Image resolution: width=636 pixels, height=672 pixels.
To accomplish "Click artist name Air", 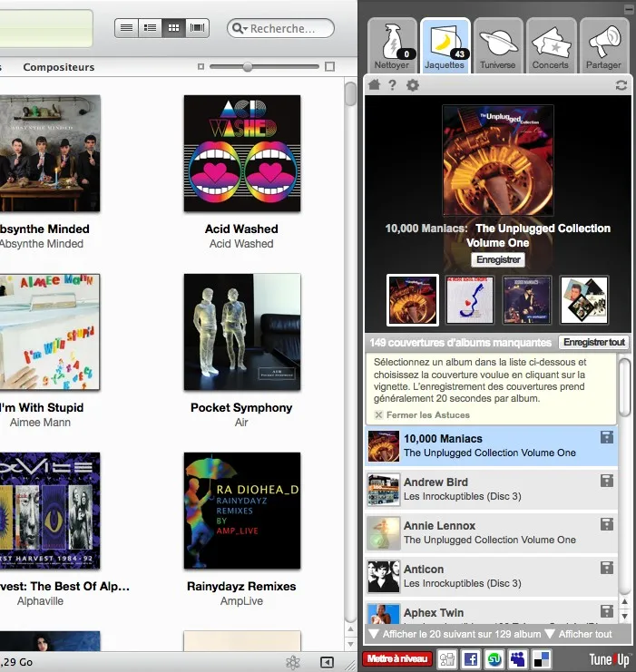I will (x=241, y=423).
